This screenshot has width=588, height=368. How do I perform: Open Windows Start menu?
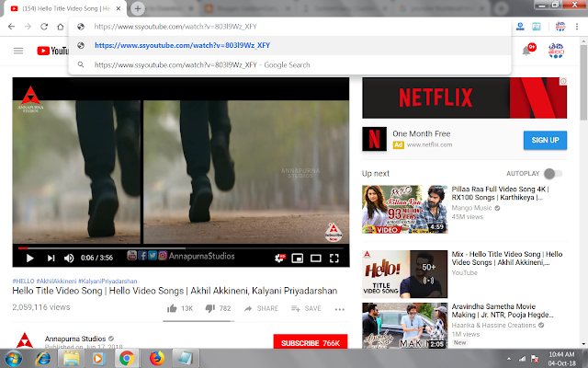pyautogui.click(x=14, y=358)
